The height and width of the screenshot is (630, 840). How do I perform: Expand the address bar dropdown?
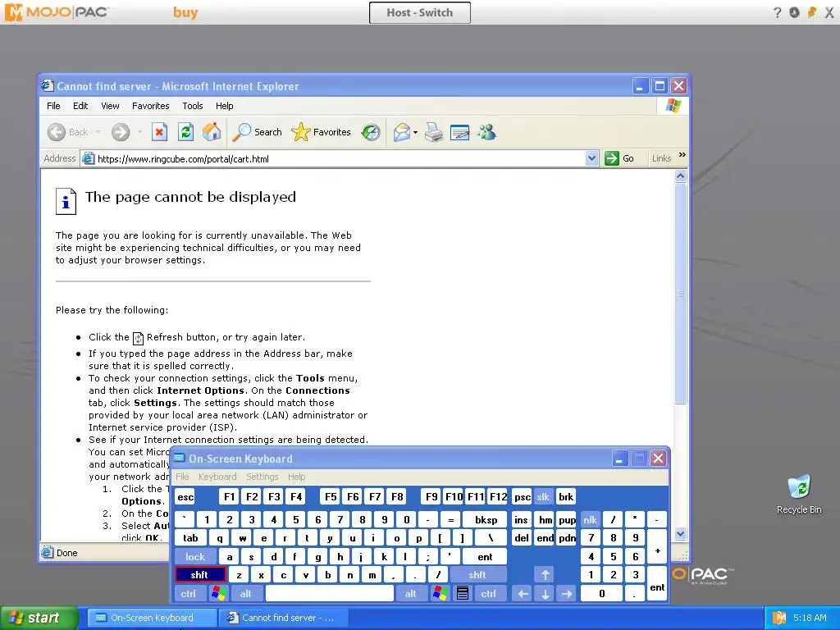point(591,158)
